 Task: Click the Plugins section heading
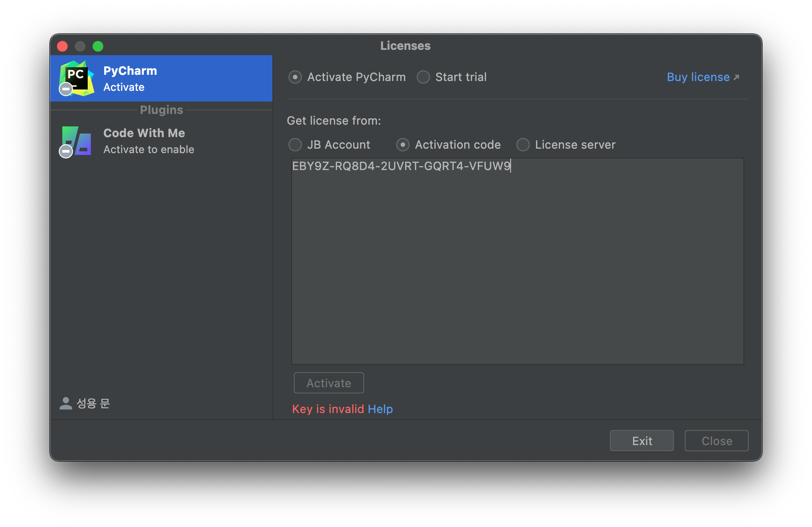pyautogui.click(x=162, y=110)
